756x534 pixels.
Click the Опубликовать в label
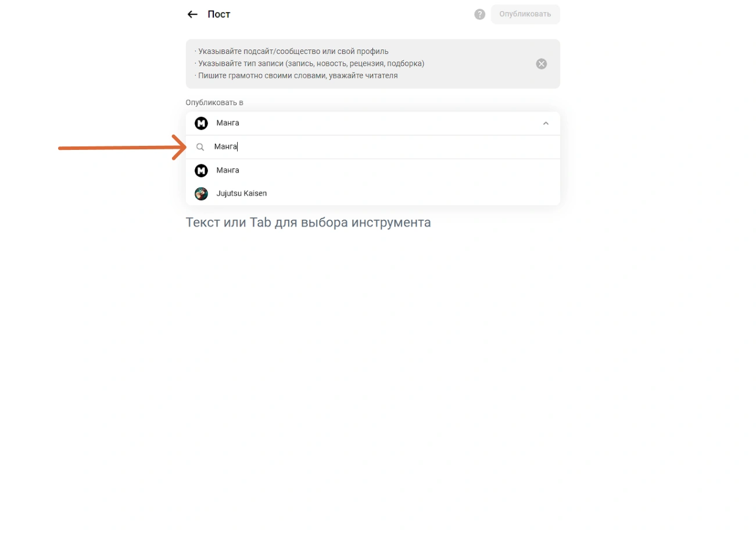pyautogui.click(x=214, y=102)
